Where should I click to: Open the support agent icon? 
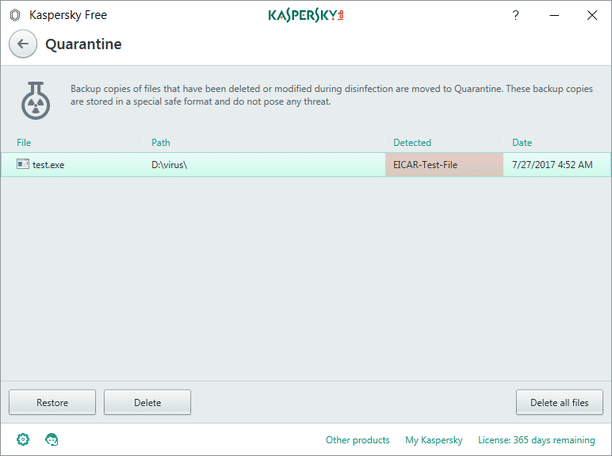tap(52, 439)
